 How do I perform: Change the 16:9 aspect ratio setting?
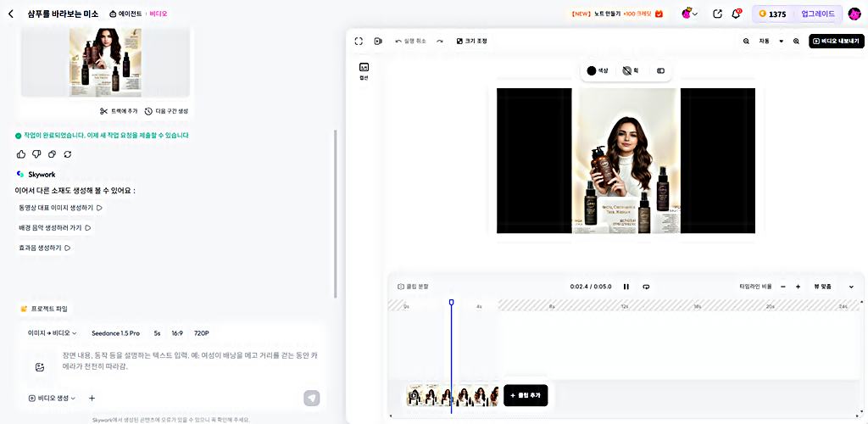click(177, 333)
